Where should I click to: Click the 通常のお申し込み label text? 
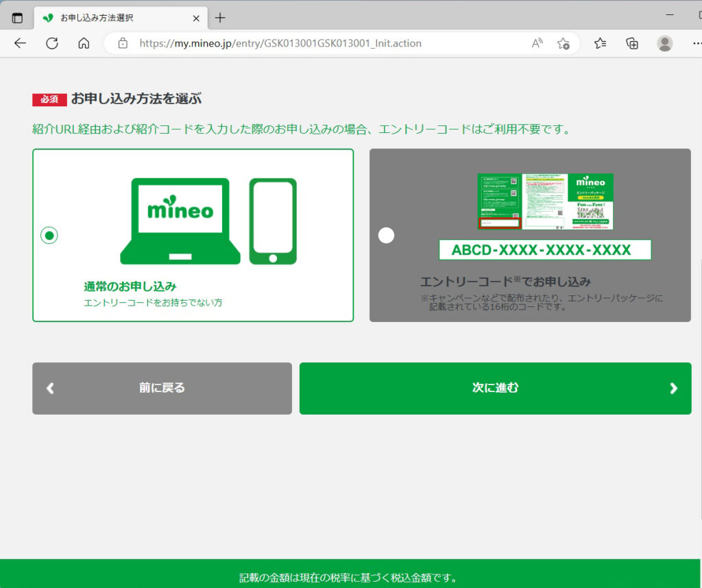(130, 286)
